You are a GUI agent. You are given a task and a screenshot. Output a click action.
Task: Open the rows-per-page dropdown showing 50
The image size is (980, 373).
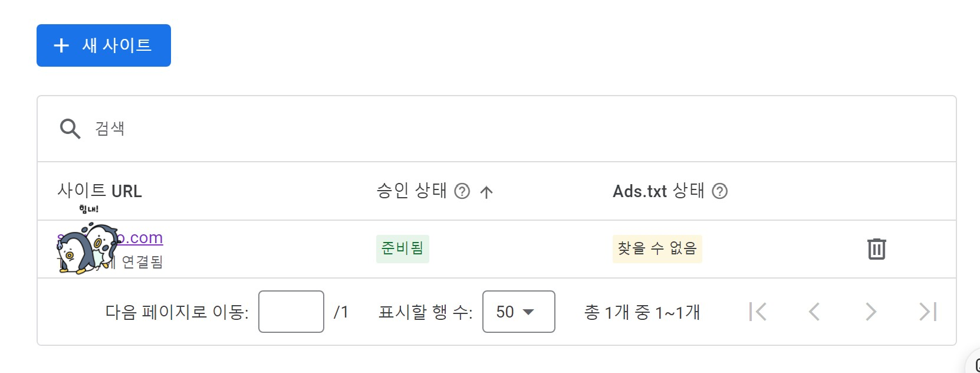click(x=518, y=311)
